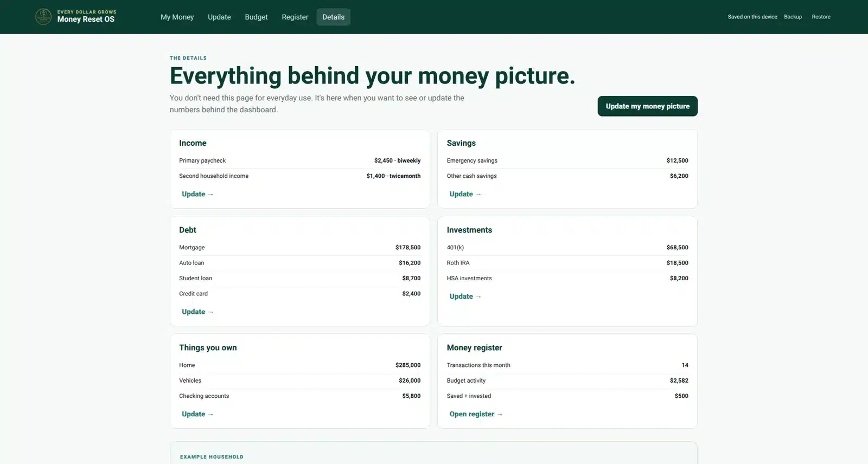Screen dimensions: 868x464
Task: Click the Every Dollar Grows logo icon
Action: (43, 17)
